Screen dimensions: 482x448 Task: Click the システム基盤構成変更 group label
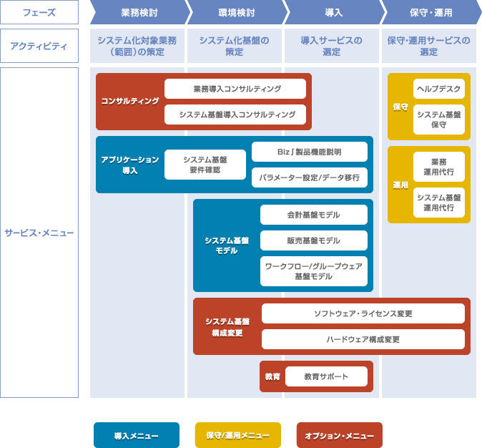pos(227,327)
